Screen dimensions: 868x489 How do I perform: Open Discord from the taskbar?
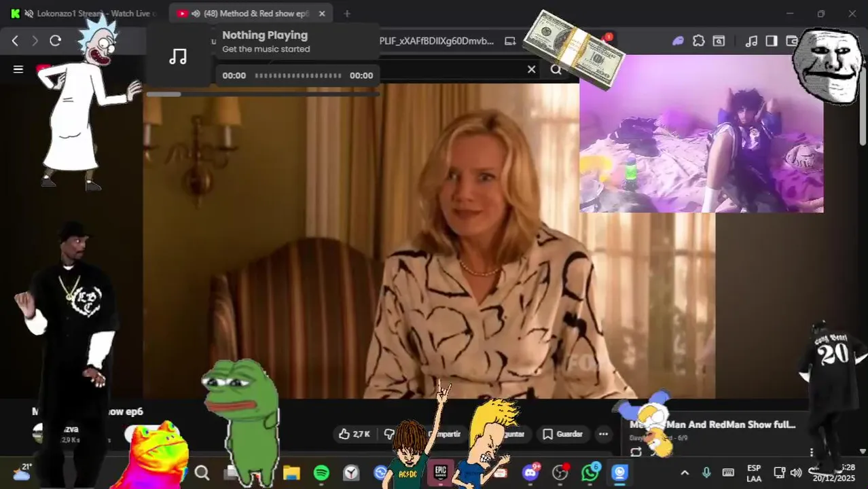click(x=530, y=473)
